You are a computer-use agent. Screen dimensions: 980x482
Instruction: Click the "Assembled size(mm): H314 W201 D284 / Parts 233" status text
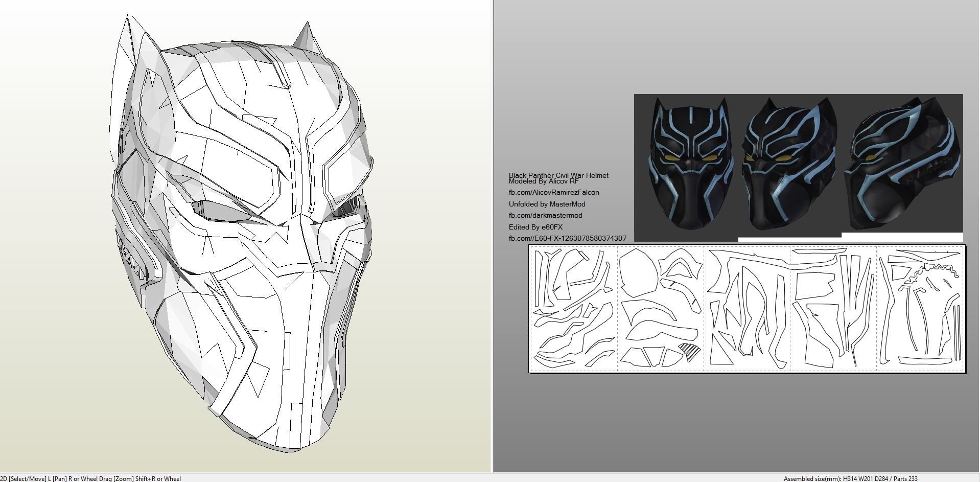(851, 479)
